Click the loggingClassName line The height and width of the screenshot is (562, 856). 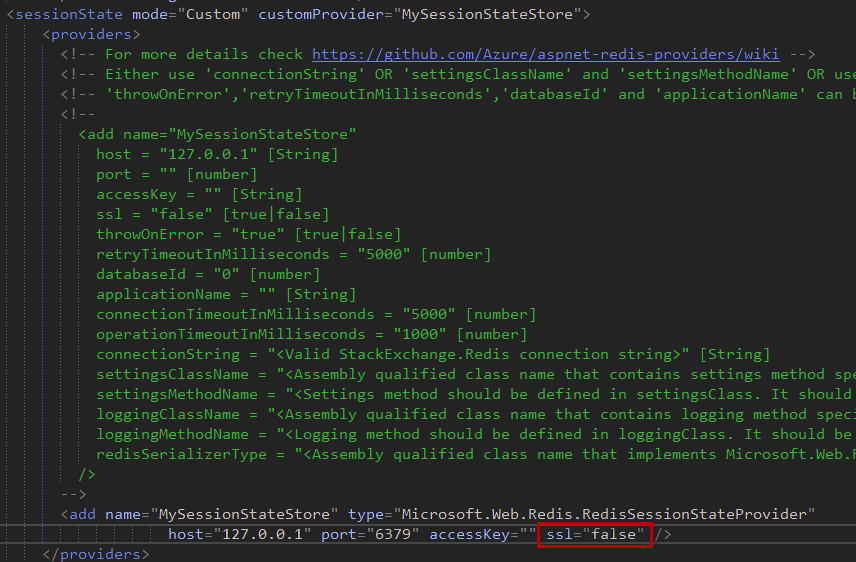click(476, 414)
